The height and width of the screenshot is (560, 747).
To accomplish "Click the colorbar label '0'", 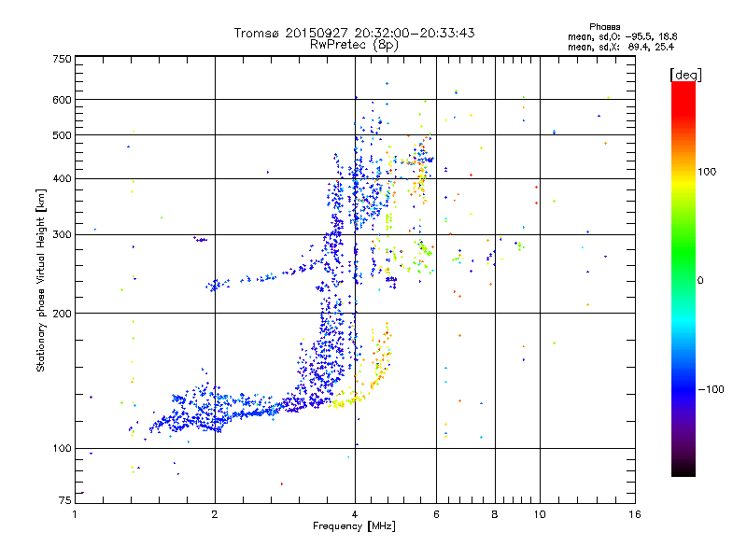I will [x=700, y=281].
